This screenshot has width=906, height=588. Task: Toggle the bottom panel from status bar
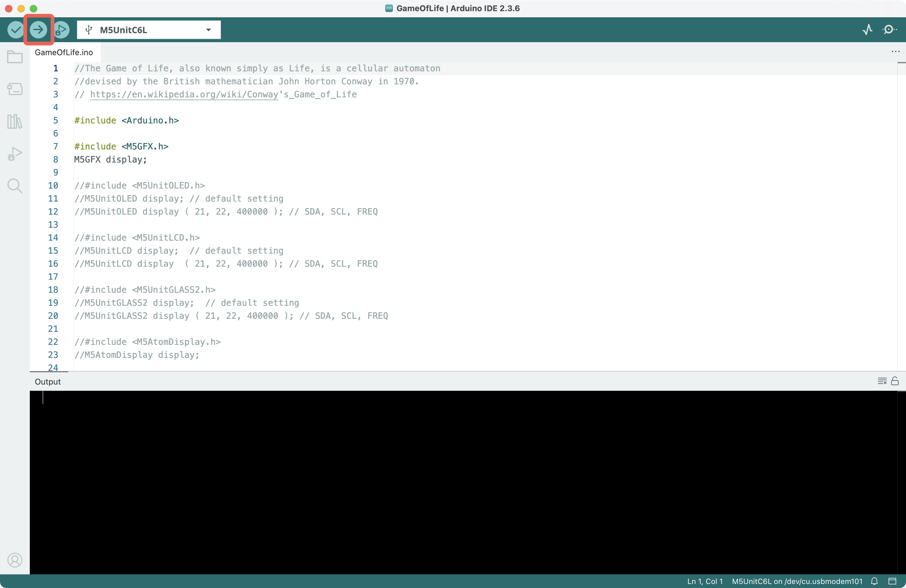[892, 581]
